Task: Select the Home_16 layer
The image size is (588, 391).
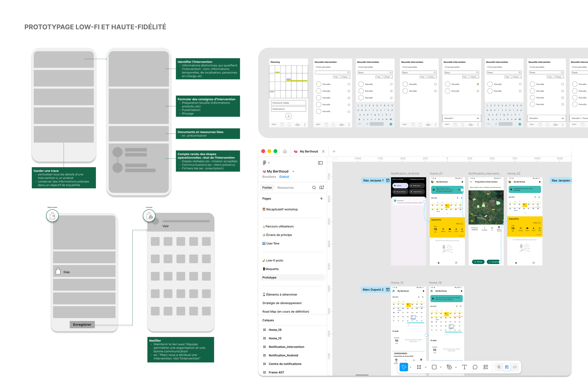Action: coord(275,330)
